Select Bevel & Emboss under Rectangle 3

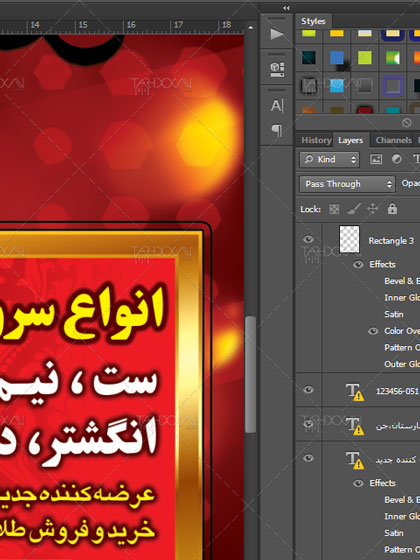(x=402, y=281)
